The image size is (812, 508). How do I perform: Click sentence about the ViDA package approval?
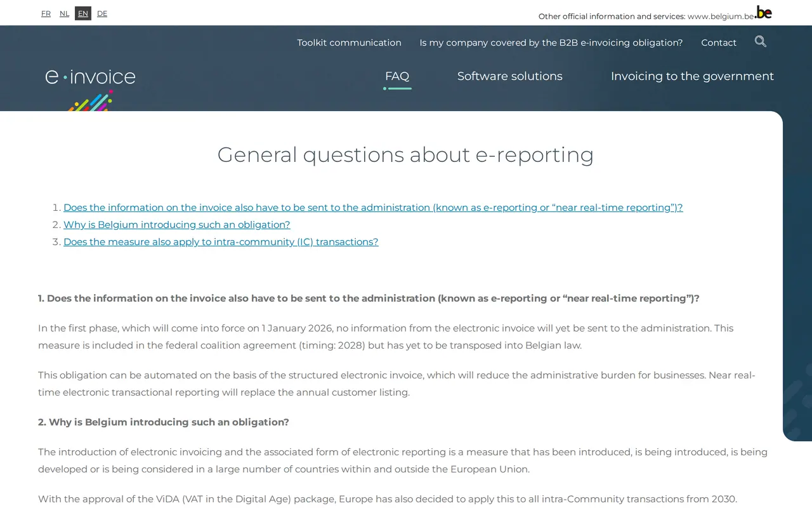coord(388,499)
